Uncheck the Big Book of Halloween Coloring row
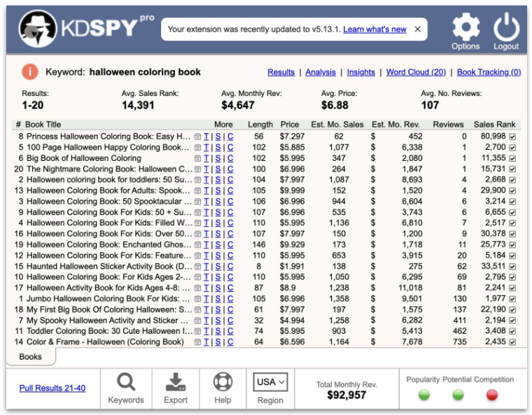 coord(512,158)
